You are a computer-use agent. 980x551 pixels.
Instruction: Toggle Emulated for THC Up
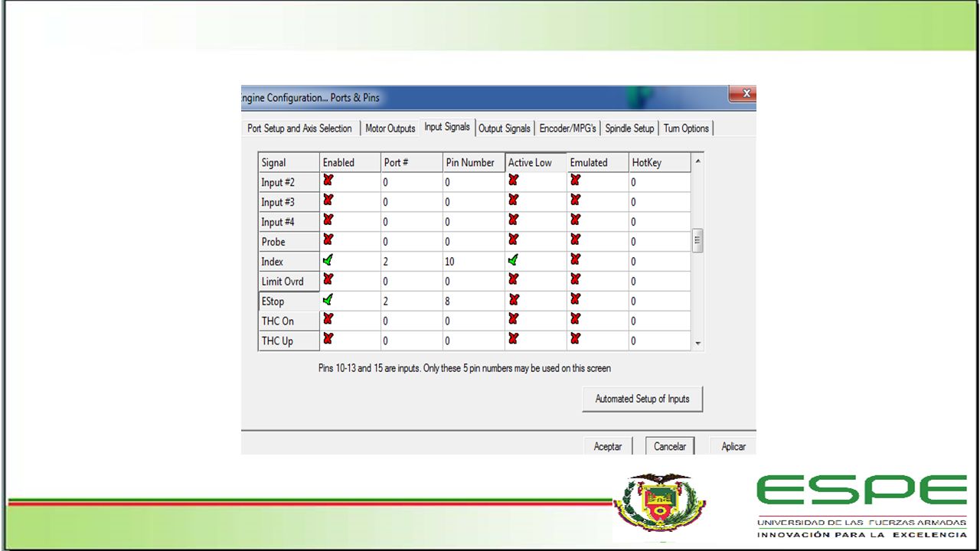coord(576,340)
